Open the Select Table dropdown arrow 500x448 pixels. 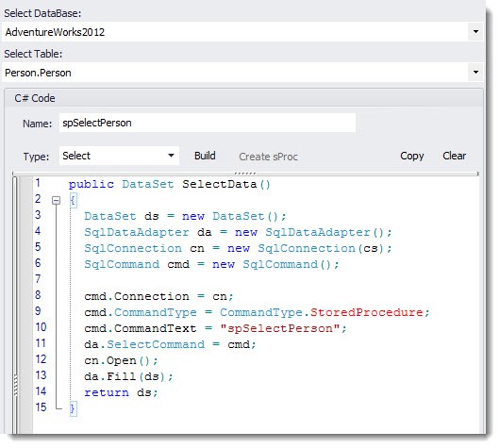coord(475,72)
